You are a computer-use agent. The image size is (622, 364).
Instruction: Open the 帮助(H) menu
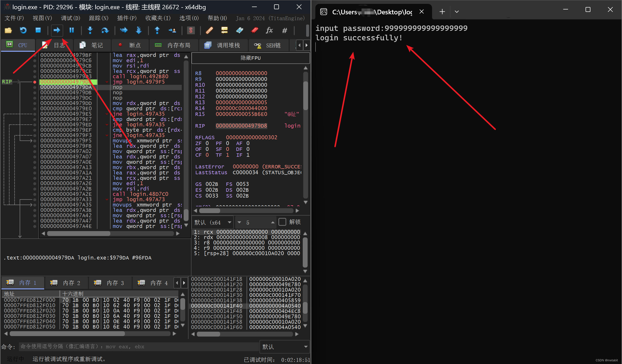click(217, 18)
